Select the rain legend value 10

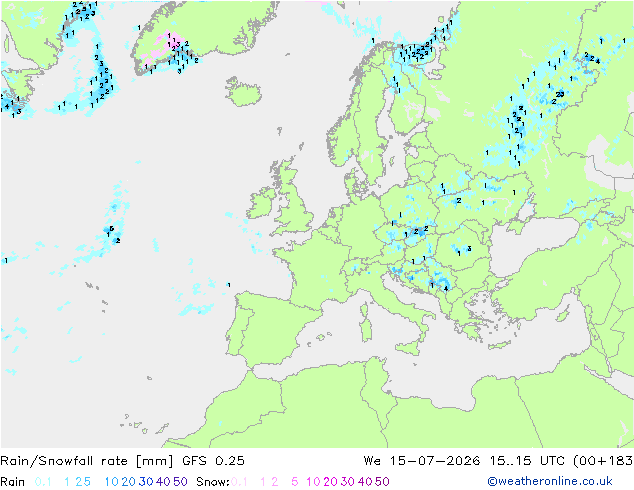pos(111,482)
